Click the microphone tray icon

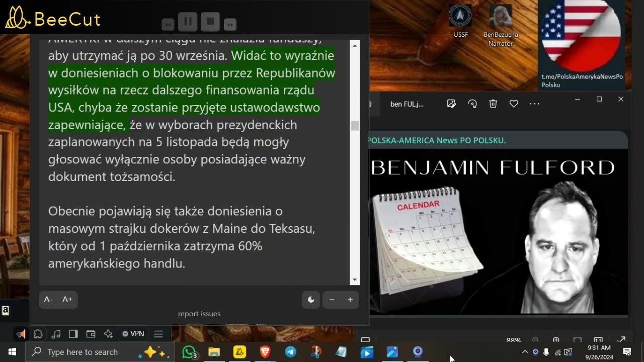[x=546, y=352]
